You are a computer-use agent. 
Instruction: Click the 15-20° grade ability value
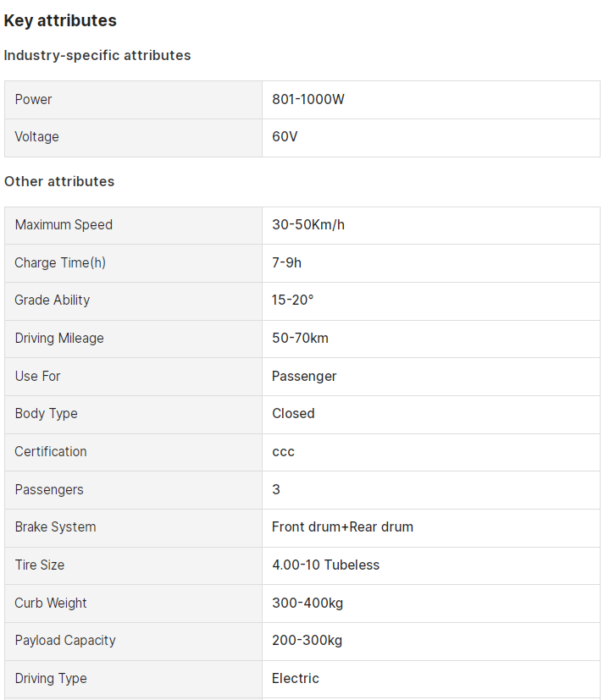point(293,300)
